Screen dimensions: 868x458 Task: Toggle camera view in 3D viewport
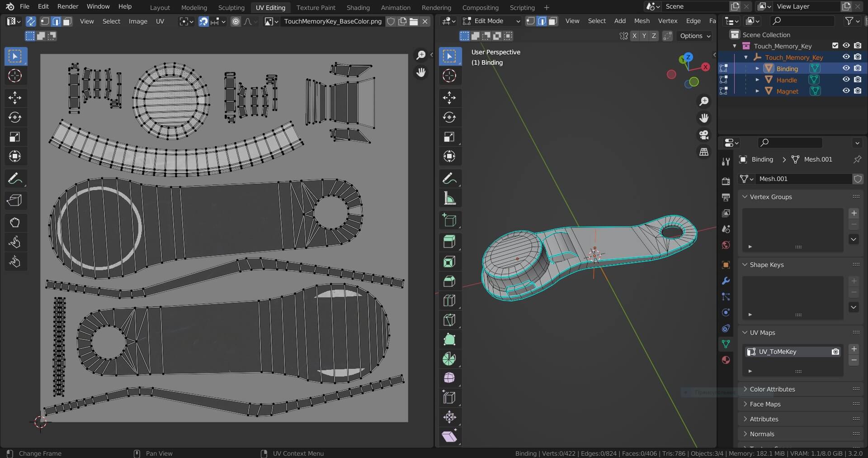coord(704,135)
